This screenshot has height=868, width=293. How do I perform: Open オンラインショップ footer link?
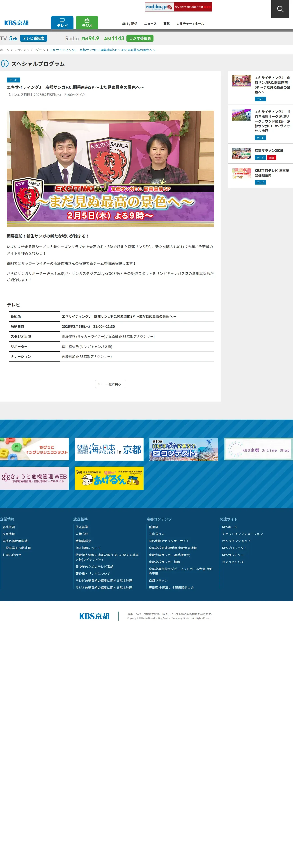tap(236, 541)
